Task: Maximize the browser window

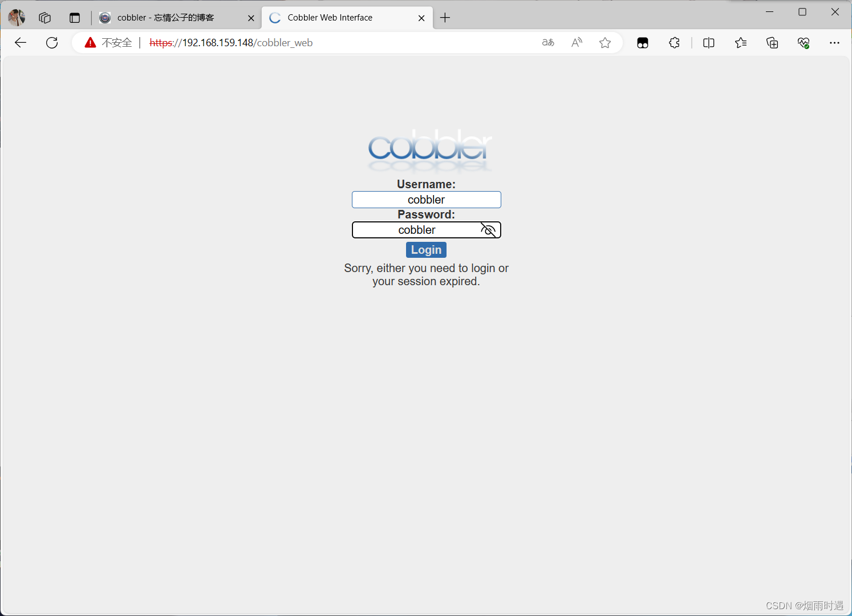Action: click(802, 12)
